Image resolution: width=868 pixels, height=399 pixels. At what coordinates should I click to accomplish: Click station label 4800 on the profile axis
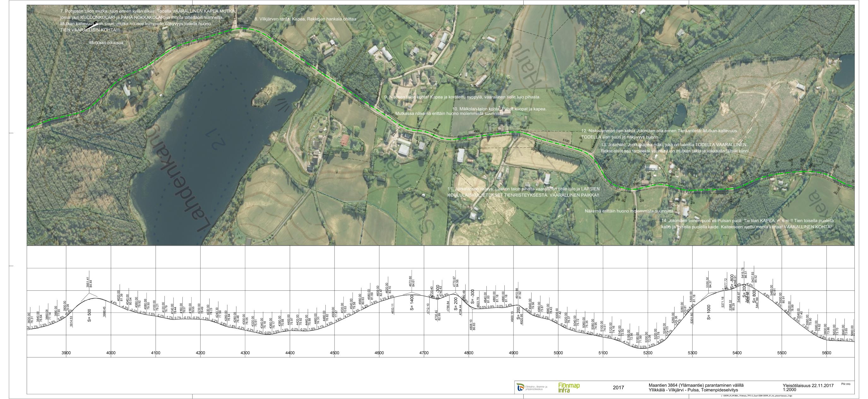(x=469, y=353)
